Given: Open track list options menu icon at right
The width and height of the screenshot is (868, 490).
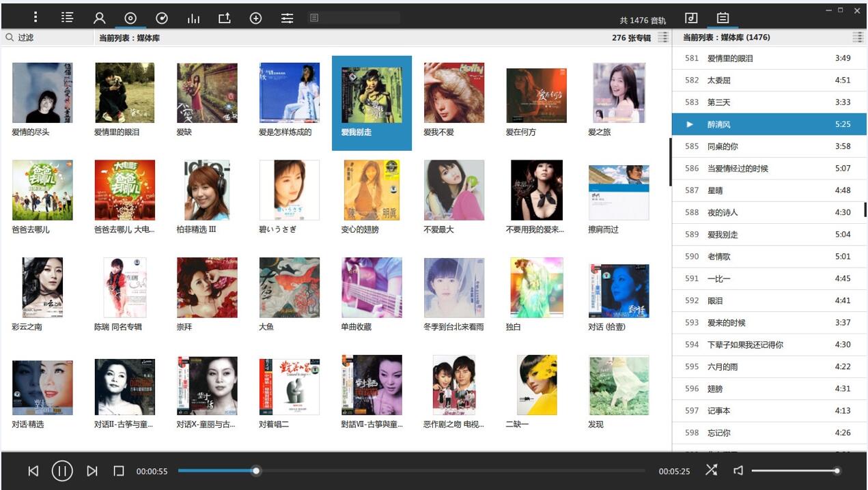Looking at the screenshot, I should click(x=858, y=38).
